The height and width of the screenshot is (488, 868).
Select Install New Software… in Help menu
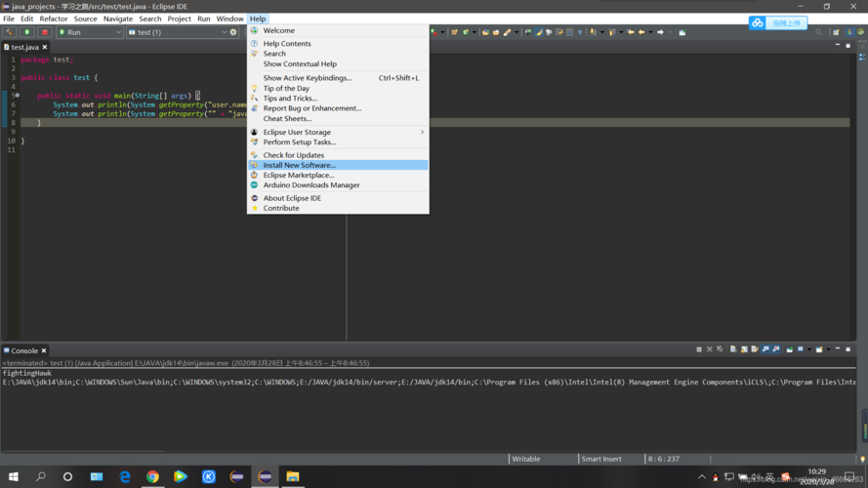pyautogui.click(x=338, y=165)
